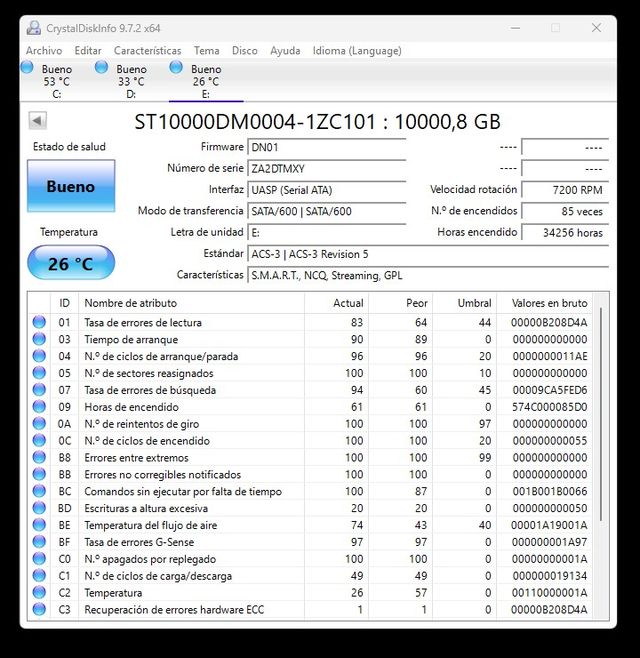Click raw value 574C000085D0

coord(549,407)
